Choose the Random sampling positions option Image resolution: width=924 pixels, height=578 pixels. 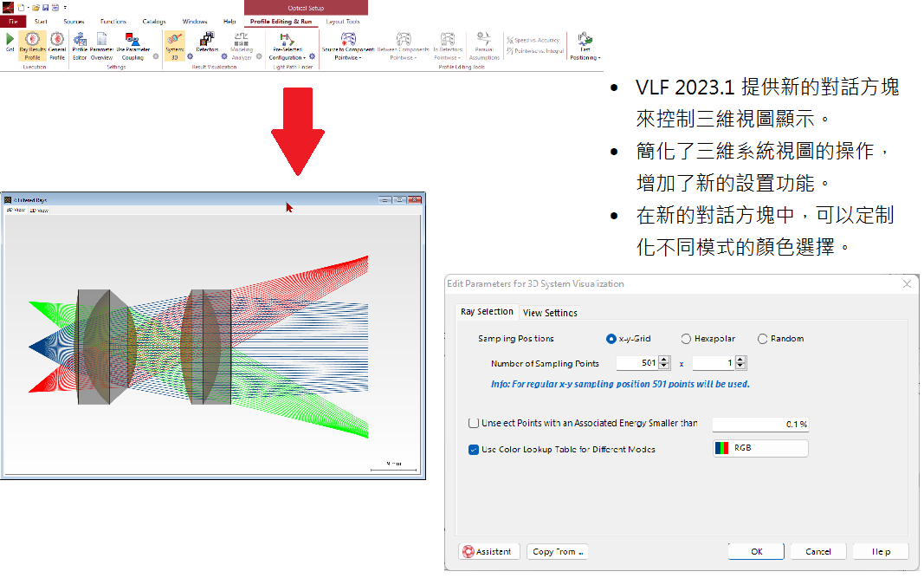(763, 339)
